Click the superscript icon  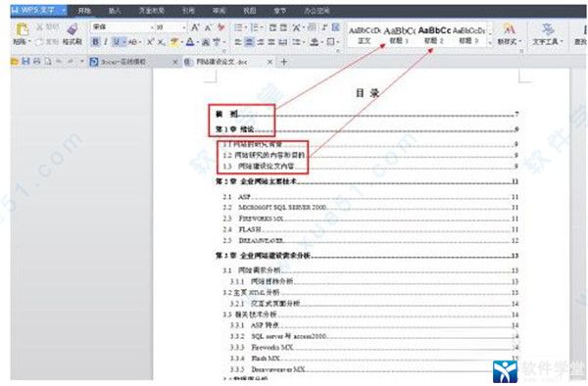click(150, 41)
